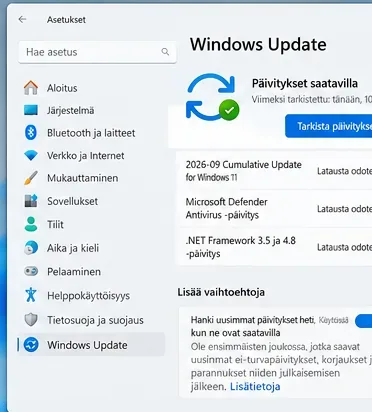Open Aloitus settings page
The image size is (372, 412).
click(x=62, y=88)
